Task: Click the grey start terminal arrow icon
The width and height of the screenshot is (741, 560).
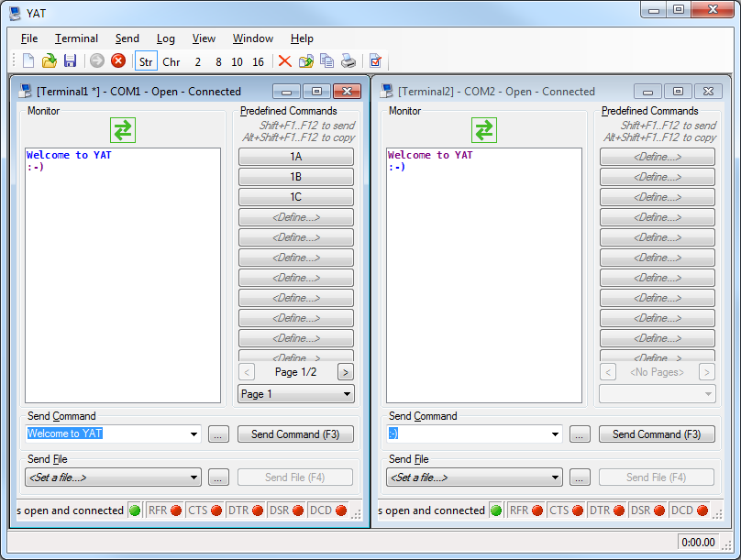Action: click(97, 60)
